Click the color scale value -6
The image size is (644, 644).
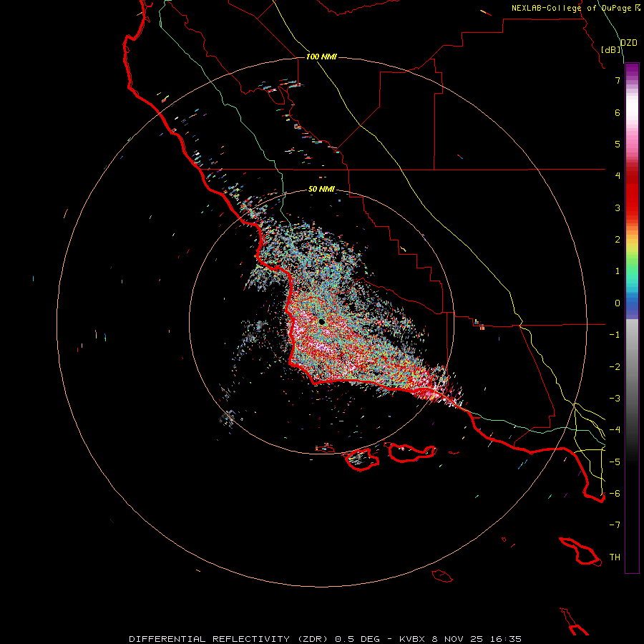click(615, 494)
